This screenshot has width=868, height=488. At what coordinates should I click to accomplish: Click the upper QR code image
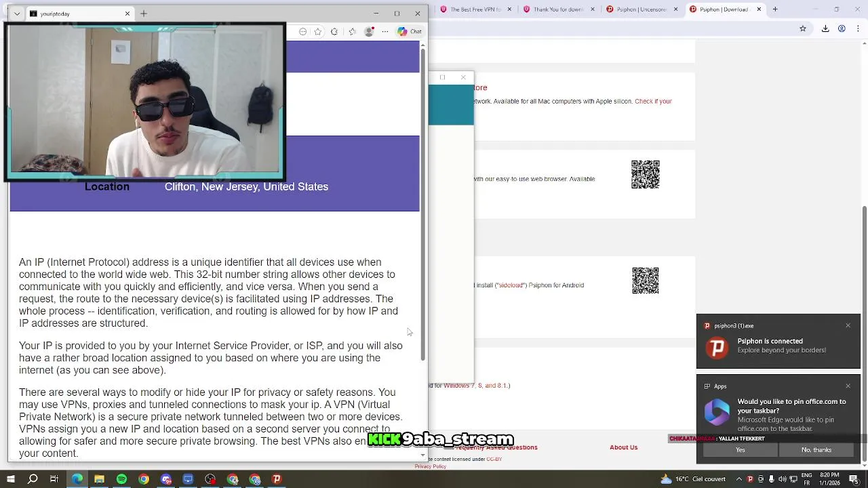coord(646,174)
